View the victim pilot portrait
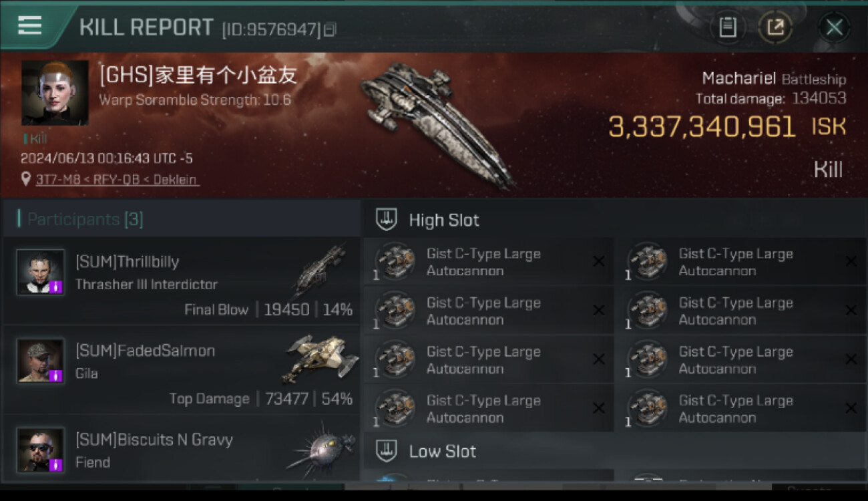 point(55,93)
